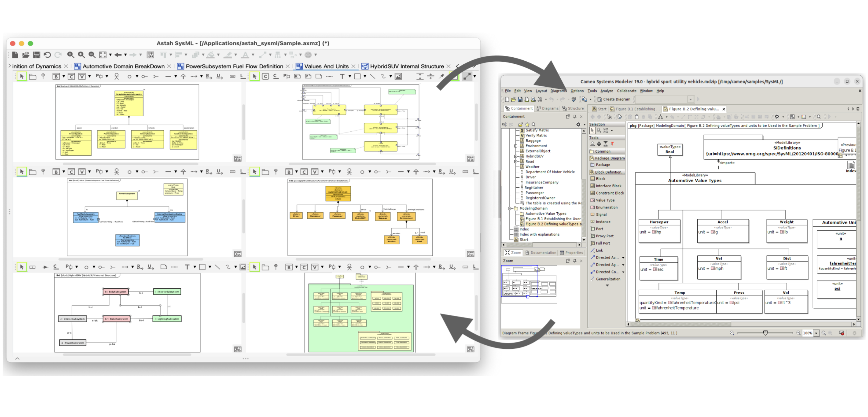Click the favorites star in Containment toolbar
The width and height of the screenshot is (868, 417).
[x=527, y=125]
